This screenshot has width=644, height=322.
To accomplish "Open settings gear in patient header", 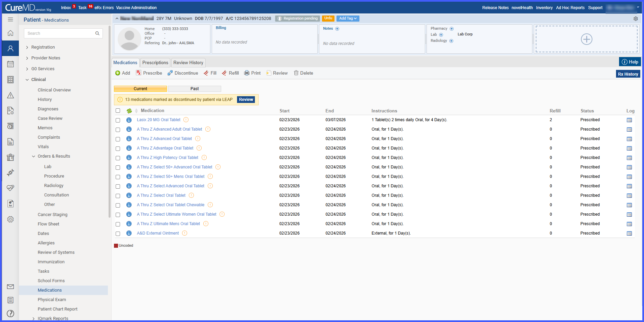I will (636, 19).
